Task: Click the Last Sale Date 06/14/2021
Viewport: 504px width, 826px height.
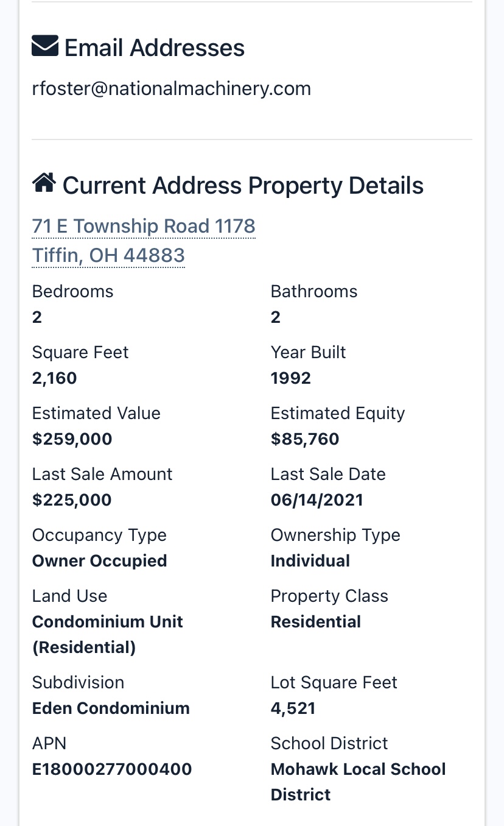Action: (x=317, y=500)
